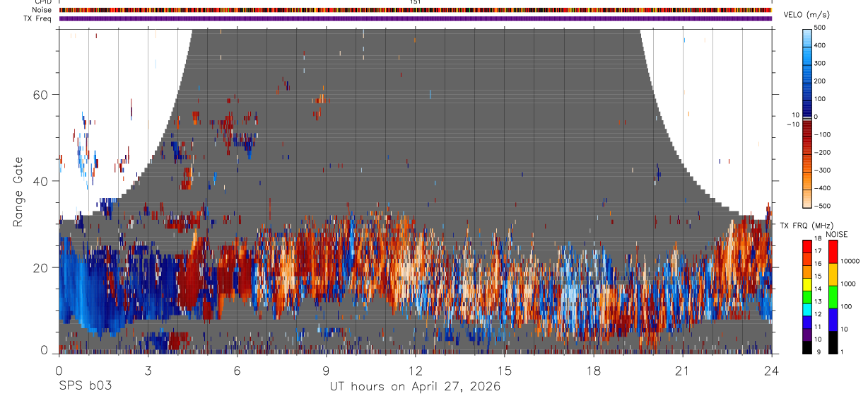Screen dimensions: 868x401
Task: Click x-axis tick label '15'
Action: tap(505, 371)
